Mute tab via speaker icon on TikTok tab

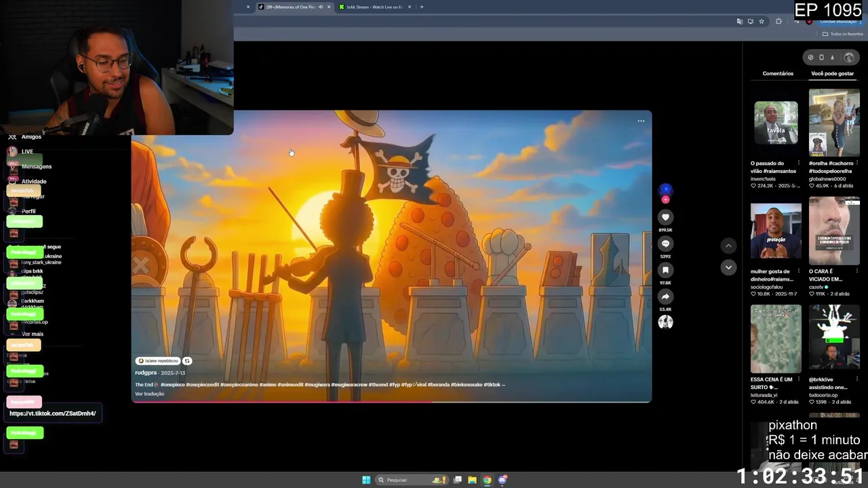pos(321,7)
